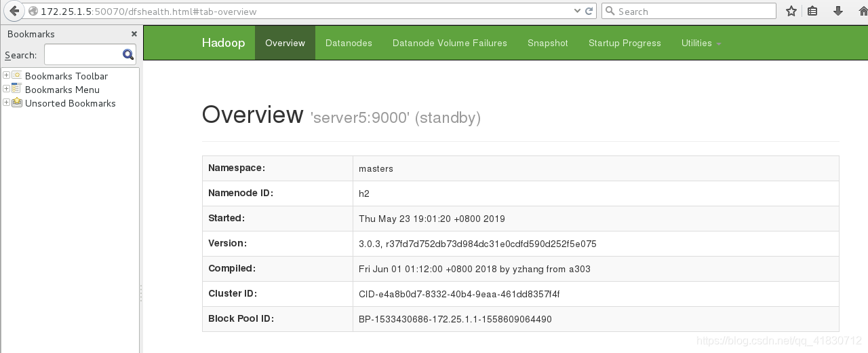Screen dimensions: 868x353
Task: Select the Started timestamp value
Action: pyautogui.click(x=431, y=219)
